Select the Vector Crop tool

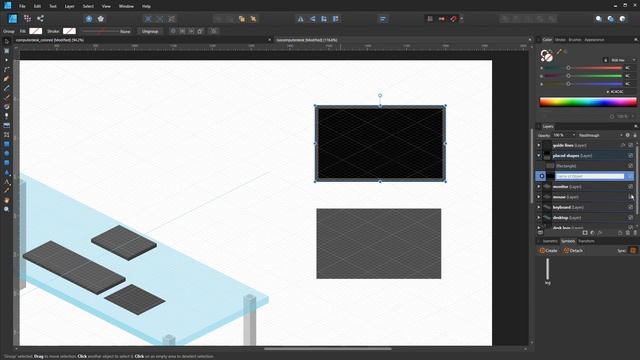[x=7, y=135]
